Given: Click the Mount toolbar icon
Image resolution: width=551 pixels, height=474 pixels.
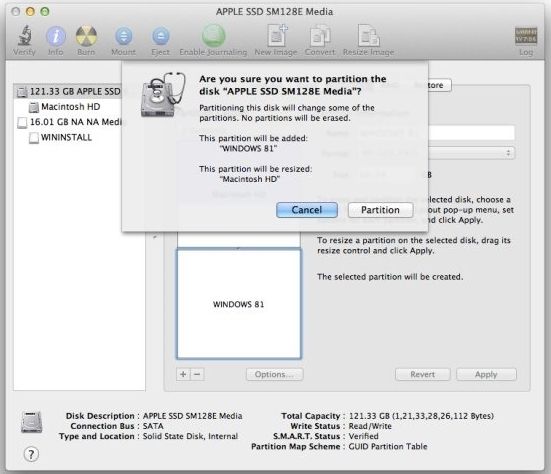Looking at the screenshot, I should (124, 36).
